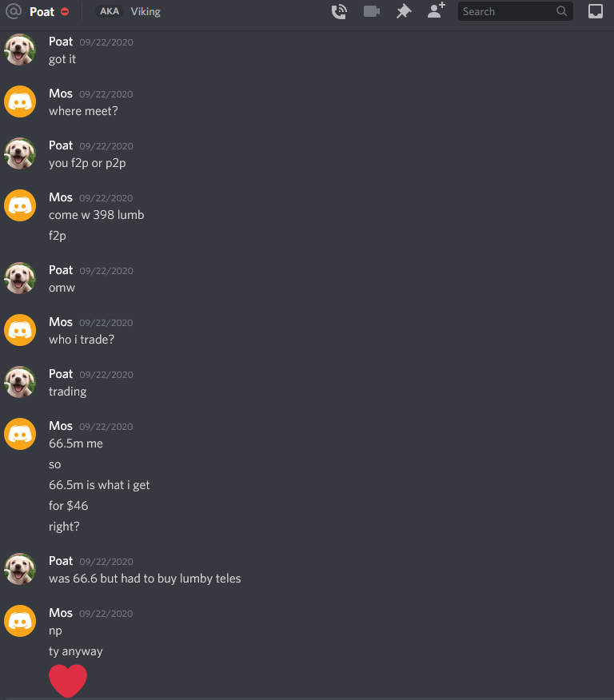Click the red do-not-disturb status icon
The height and width of the screenshot is (700, 614).
65,12
